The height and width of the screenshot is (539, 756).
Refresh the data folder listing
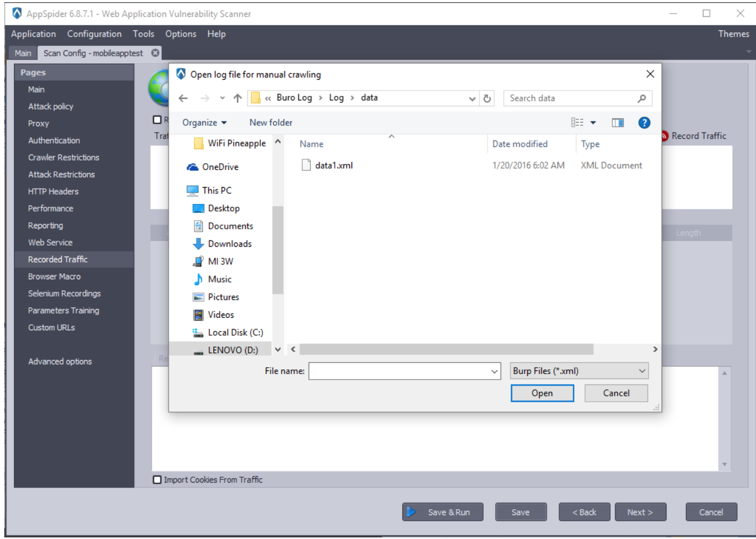tap(487, 98)
